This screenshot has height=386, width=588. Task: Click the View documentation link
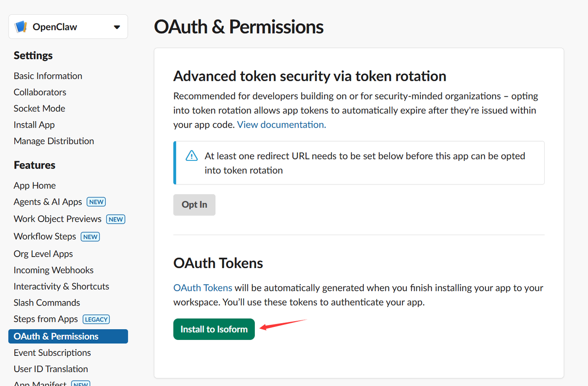[281, 125]
